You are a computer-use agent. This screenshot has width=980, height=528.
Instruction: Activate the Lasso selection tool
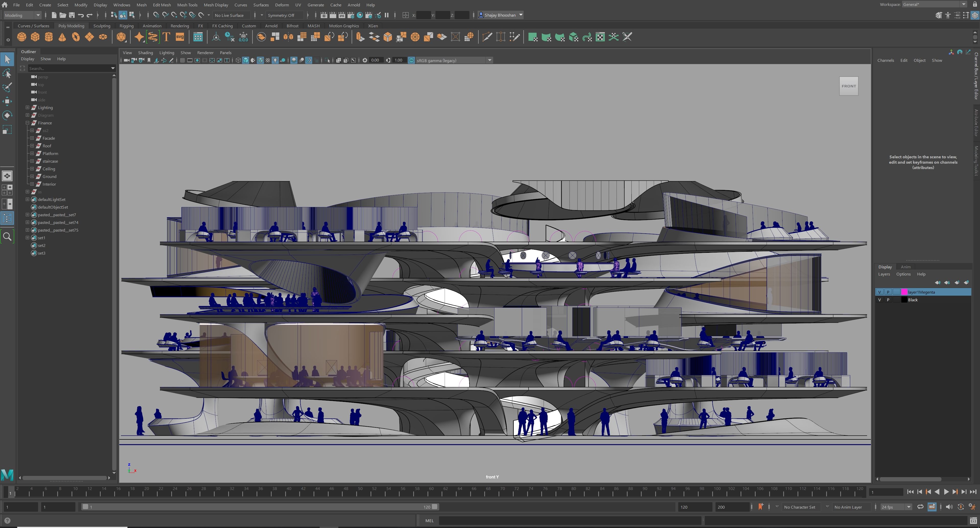[7, 73]
